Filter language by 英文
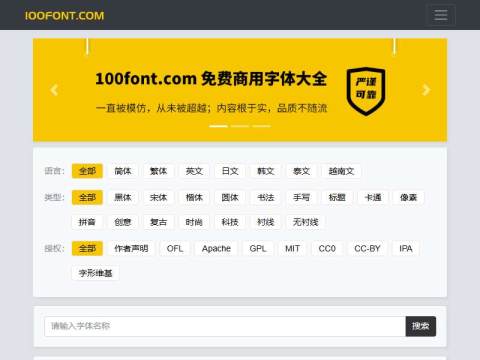The image size is (480, 360). [194, 171]
